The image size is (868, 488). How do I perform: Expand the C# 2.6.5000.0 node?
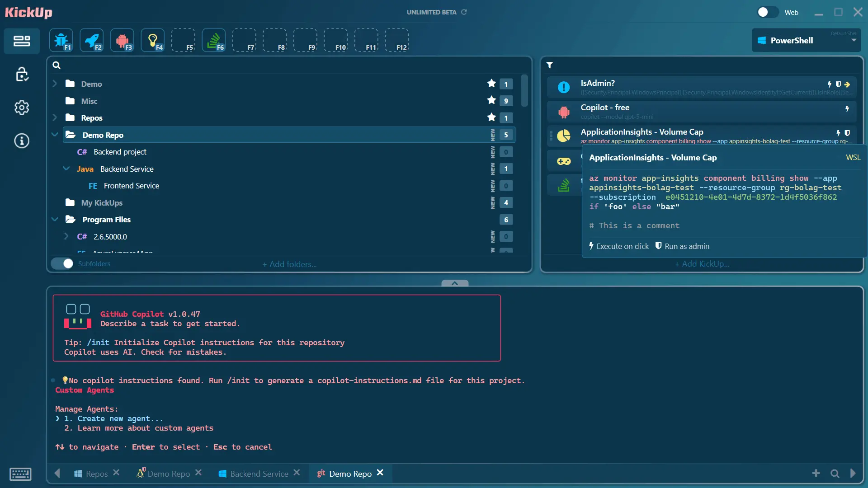tap(66, 236)
